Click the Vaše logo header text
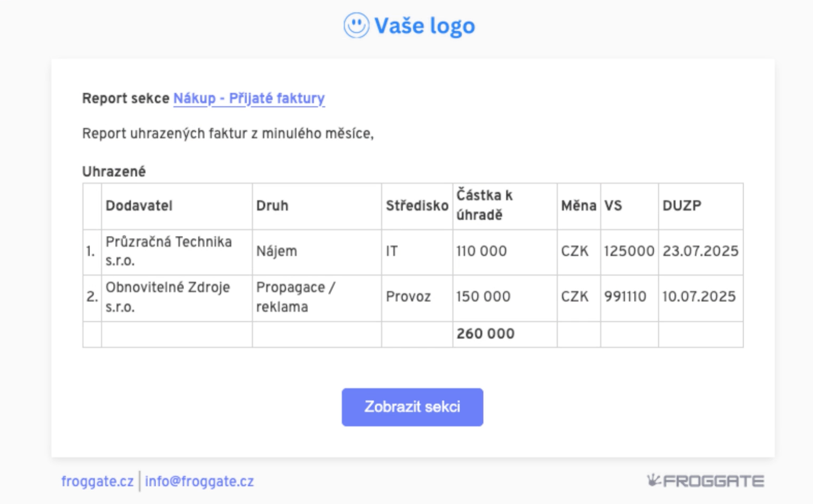The width and height of the screenshot is (813, 504). [424, 26]
